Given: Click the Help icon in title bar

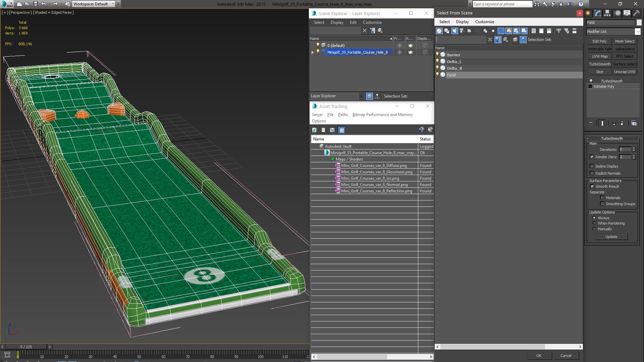Looking at the screenshot, I should pos(581,4).
